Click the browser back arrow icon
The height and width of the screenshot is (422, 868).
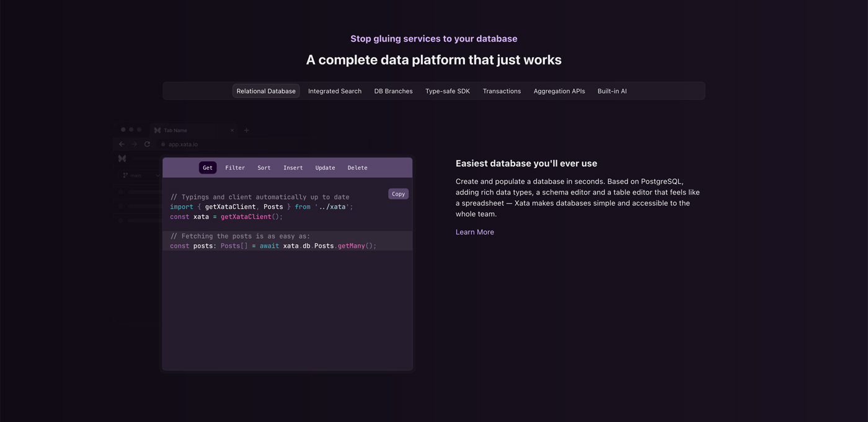pos(122,144)
